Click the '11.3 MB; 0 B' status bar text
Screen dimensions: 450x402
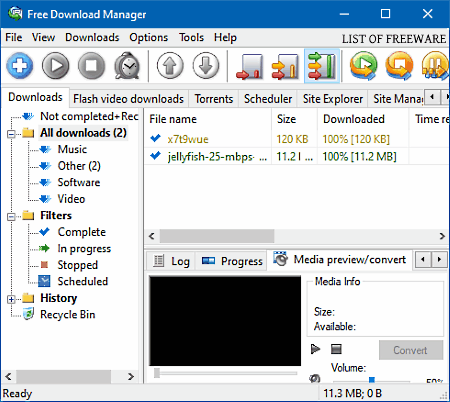[353, 394]
